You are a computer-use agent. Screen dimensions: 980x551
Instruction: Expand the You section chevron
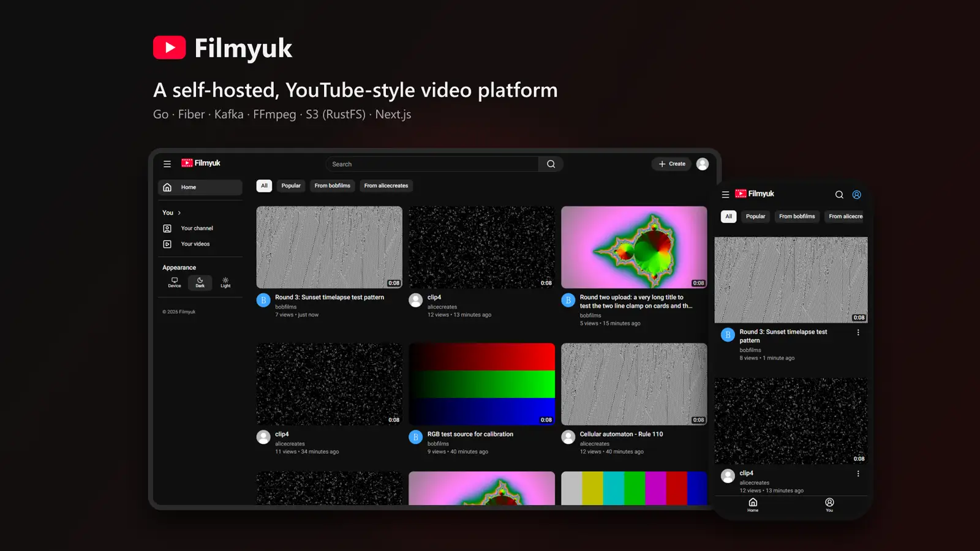point(179,213)
